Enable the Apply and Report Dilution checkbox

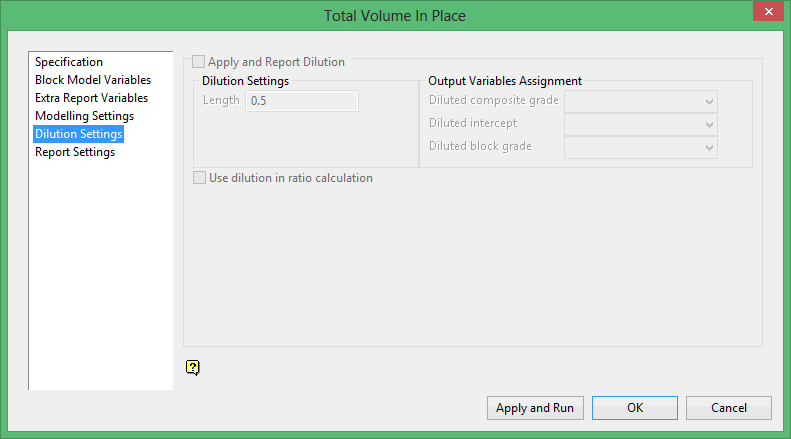(199, 62)
